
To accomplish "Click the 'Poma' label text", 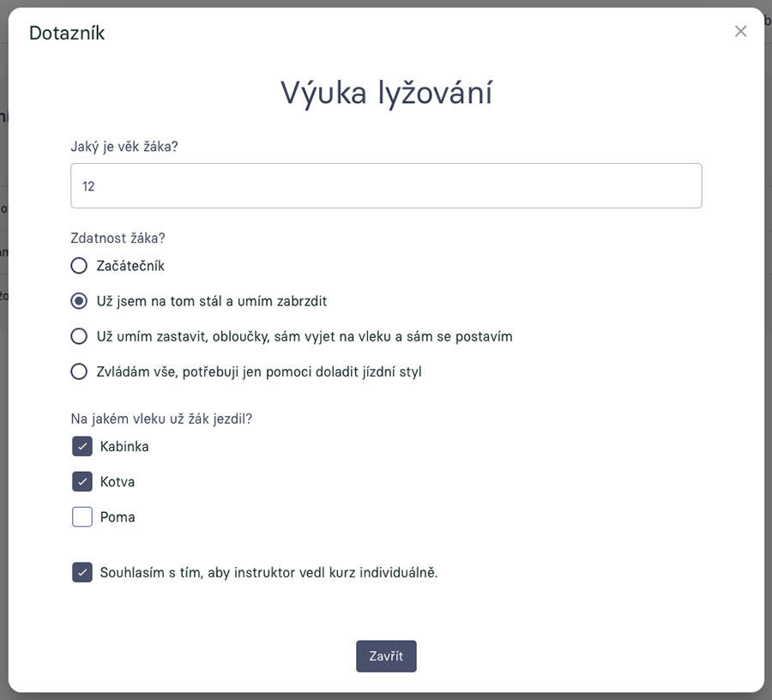I will [118, 517].
